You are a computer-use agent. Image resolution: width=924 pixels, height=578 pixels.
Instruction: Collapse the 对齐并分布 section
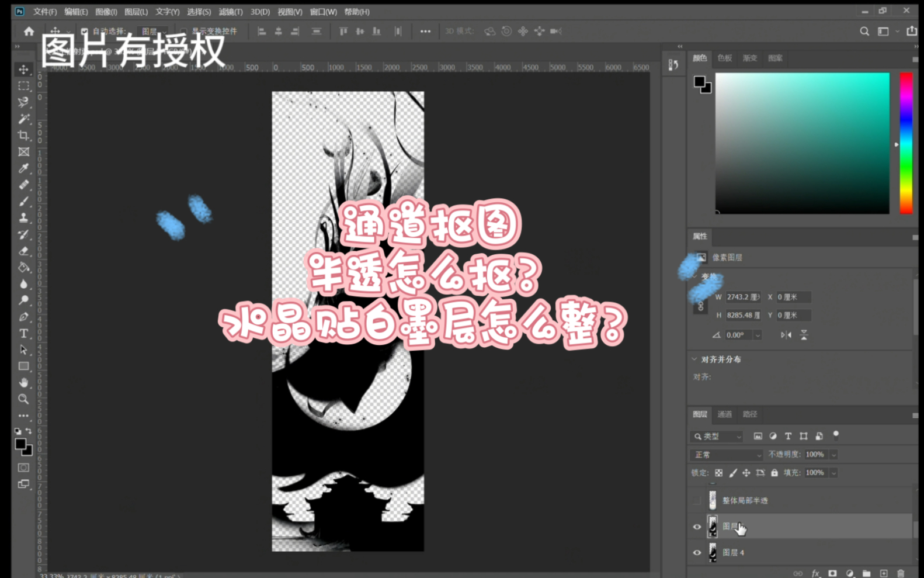click(694, 359)
